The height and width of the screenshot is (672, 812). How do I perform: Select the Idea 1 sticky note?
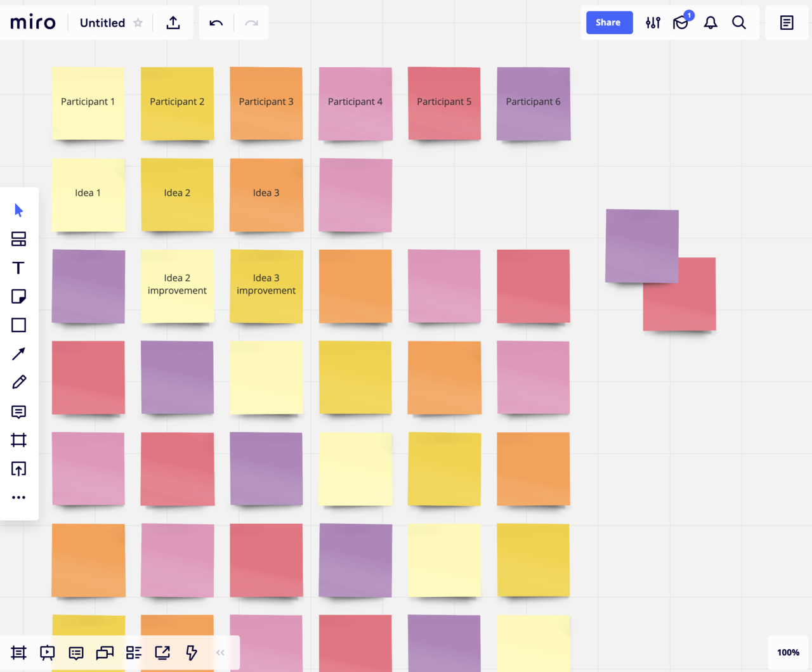(x=88, y=195)
